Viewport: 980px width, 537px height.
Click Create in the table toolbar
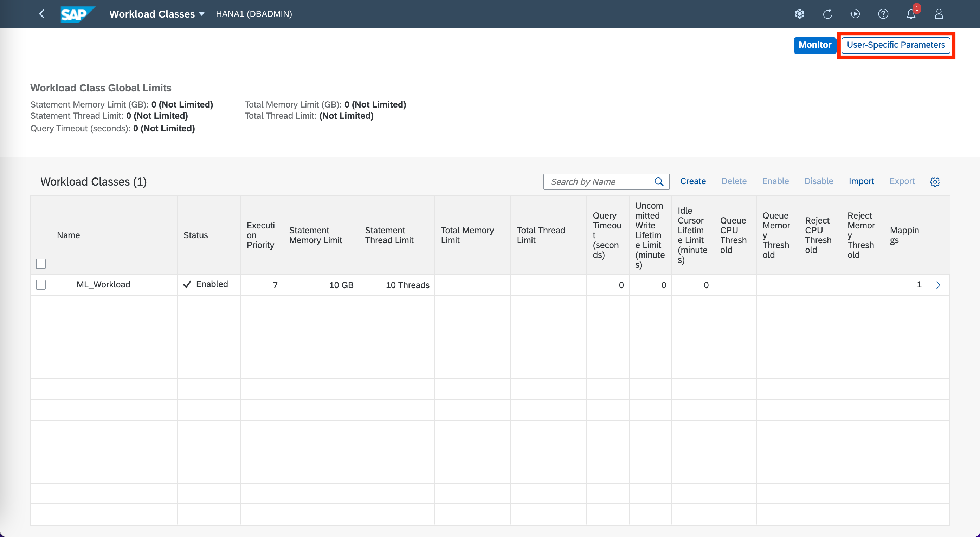pos(692,181)
